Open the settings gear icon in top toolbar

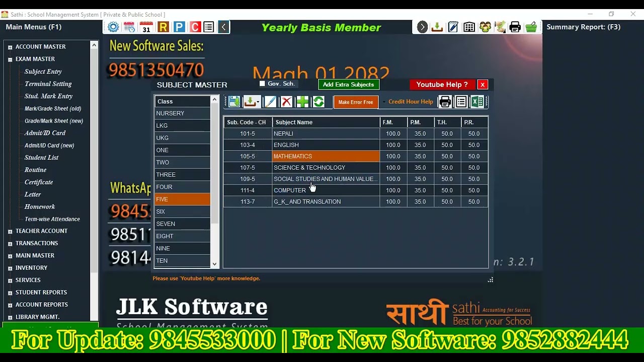click(113, 27)
